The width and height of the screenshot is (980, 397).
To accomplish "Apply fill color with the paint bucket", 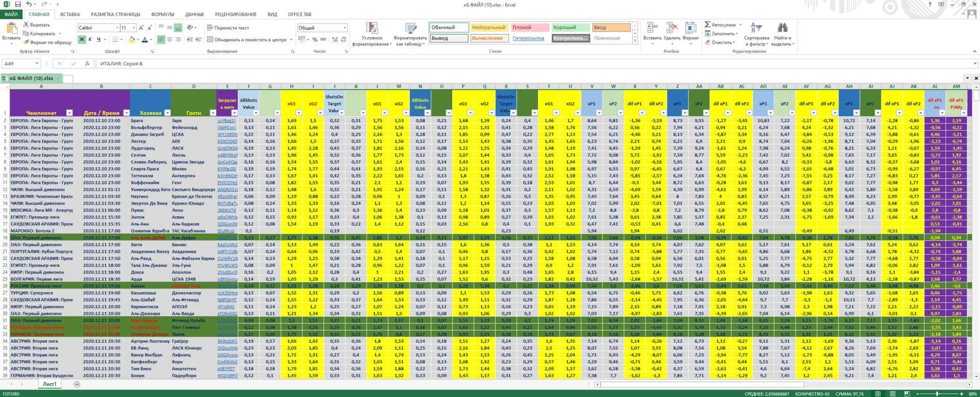I will [132, 39].
